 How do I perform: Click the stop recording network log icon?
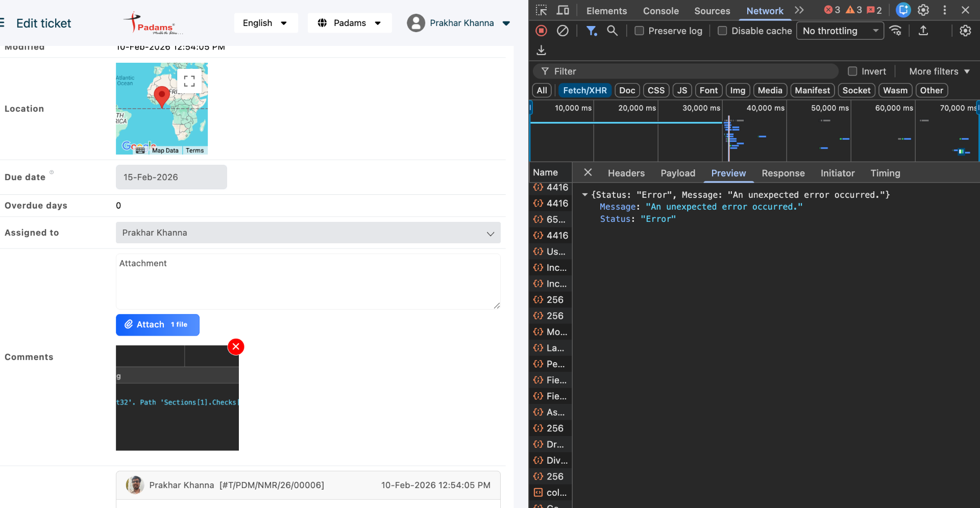pos(542,31)
